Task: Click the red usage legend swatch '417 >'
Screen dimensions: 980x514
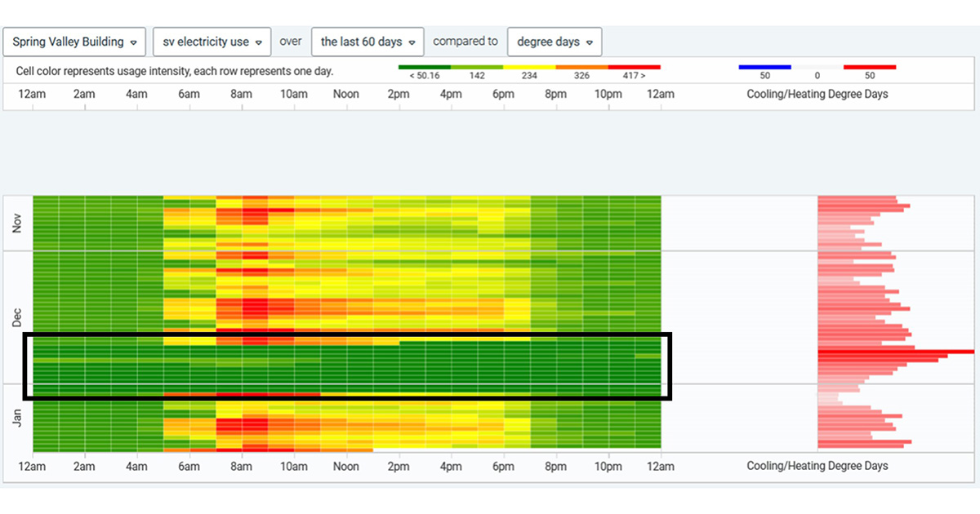Action: click(x=635, y=67)
